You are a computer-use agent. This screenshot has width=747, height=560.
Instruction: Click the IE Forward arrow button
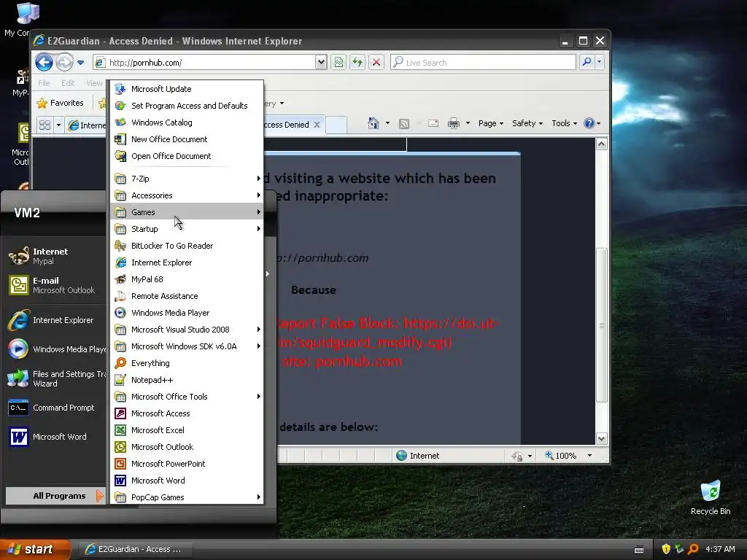point(64,62)
